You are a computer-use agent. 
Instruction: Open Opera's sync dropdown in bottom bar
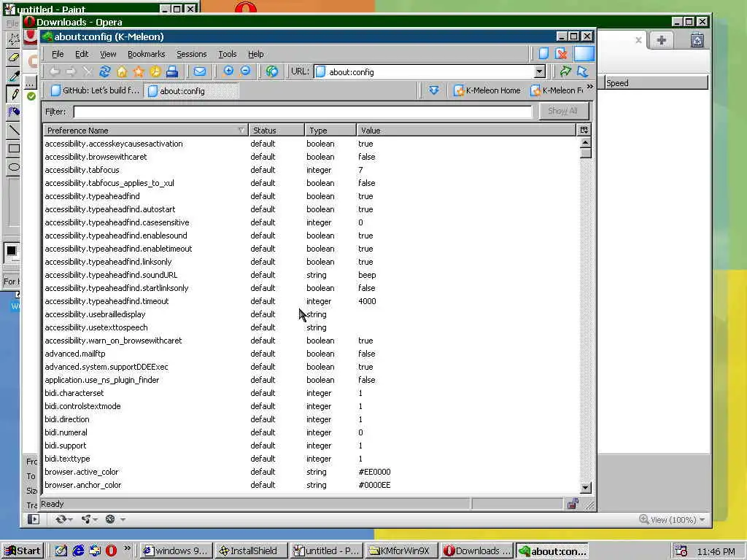64,519
